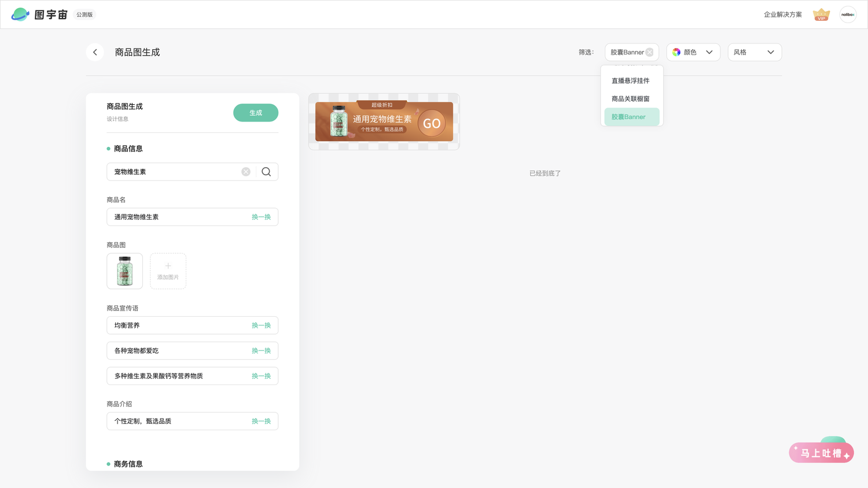Click 换一换 for 个性定制，甄选品质

click(x=261, y=421)
